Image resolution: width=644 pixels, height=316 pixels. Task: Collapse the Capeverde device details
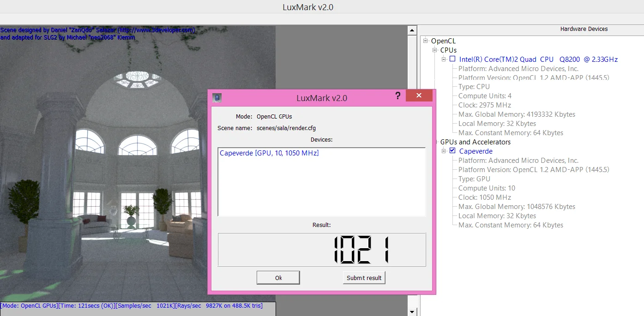444,151
